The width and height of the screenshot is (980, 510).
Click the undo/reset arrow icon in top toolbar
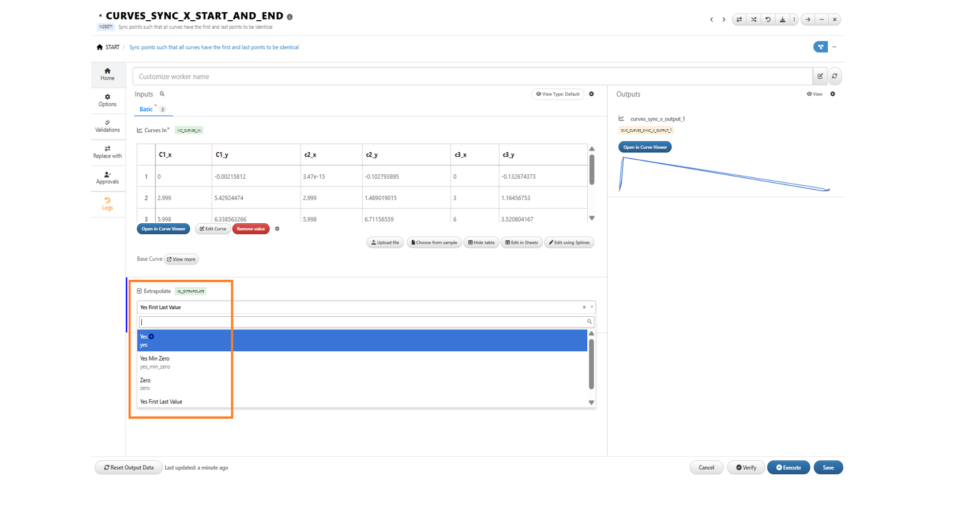tap(768, 20)
